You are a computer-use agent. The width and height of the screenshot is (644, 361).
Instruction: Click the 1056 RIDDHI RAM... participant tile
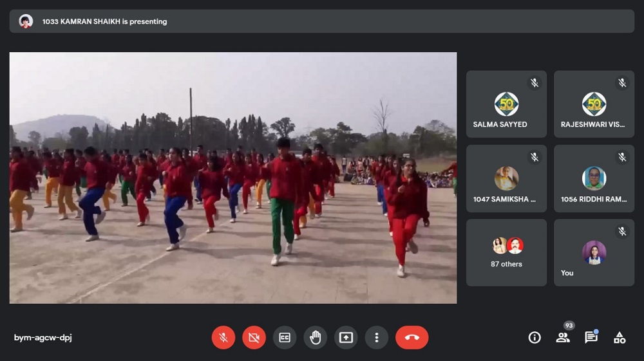point(594,178)
